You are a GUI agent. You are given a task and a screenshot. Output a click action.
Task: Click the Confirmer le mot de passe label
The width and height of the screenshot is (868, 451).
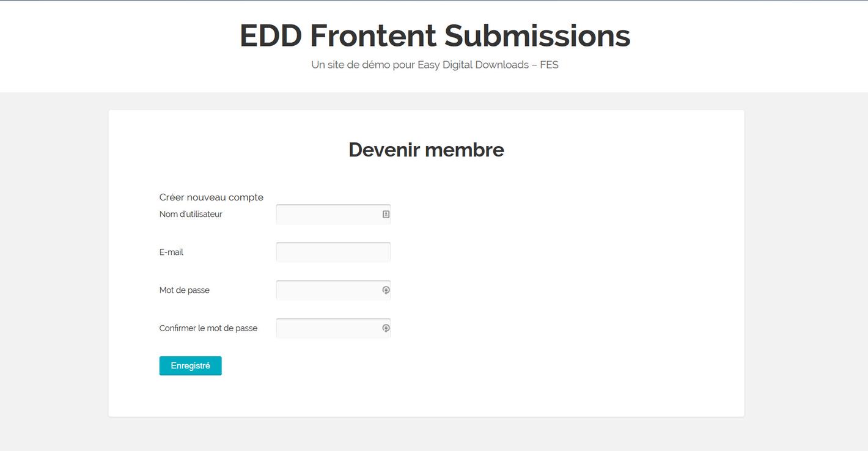[208, 328]
